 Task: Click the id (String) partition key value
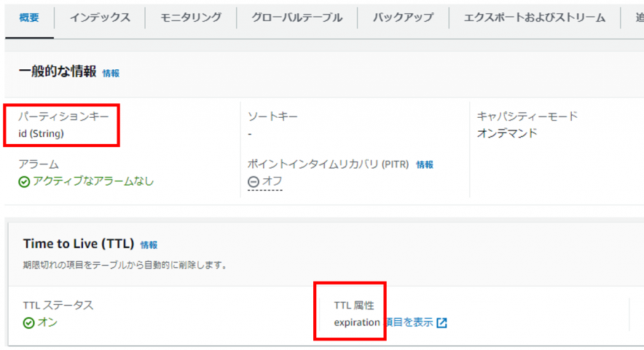pyautogui.click(x=41, y=133)
